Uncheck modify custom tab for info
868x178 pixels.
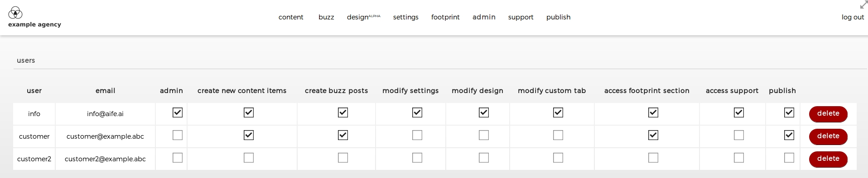click(x=558, y=112)
